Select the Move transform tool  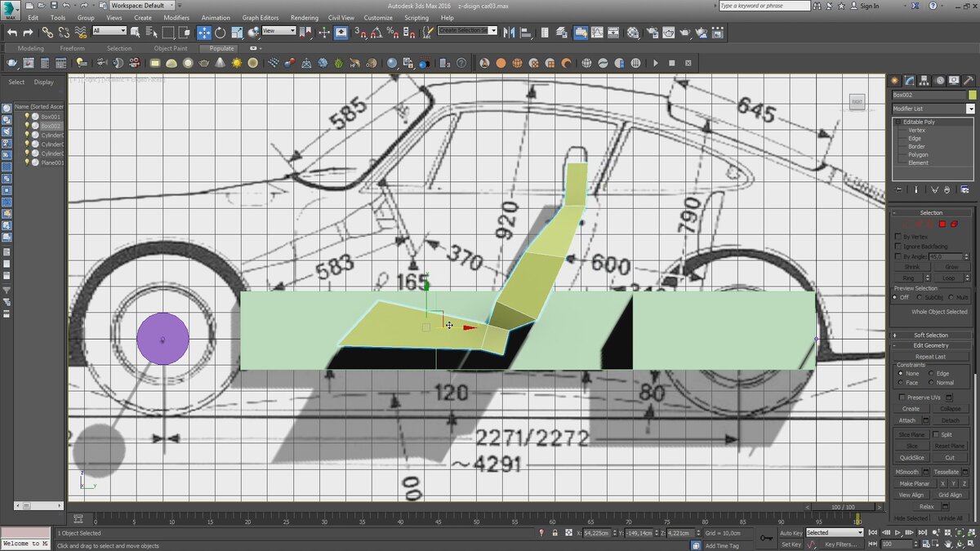coord(204,33)
